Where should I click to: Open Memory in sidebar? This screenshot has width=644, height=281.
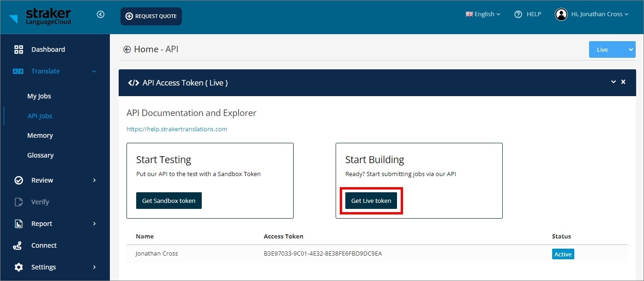[40, 135]
